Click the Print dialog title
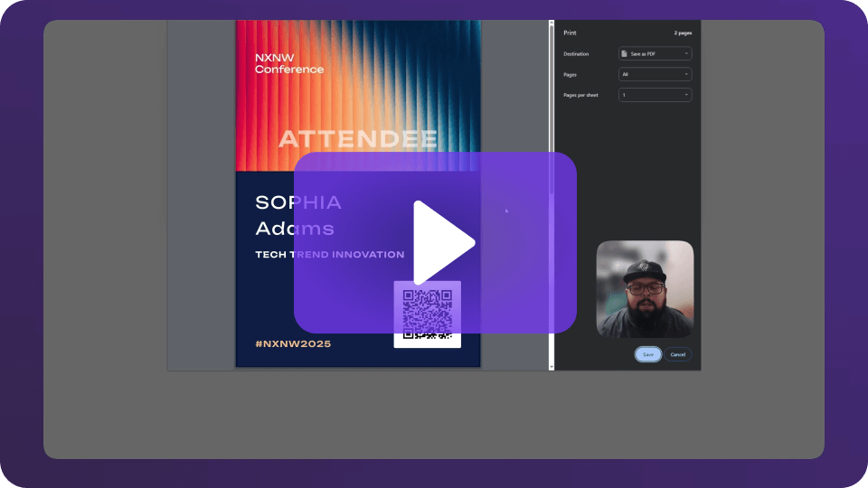Screen dimensions: 868x488 click(570, 33)
